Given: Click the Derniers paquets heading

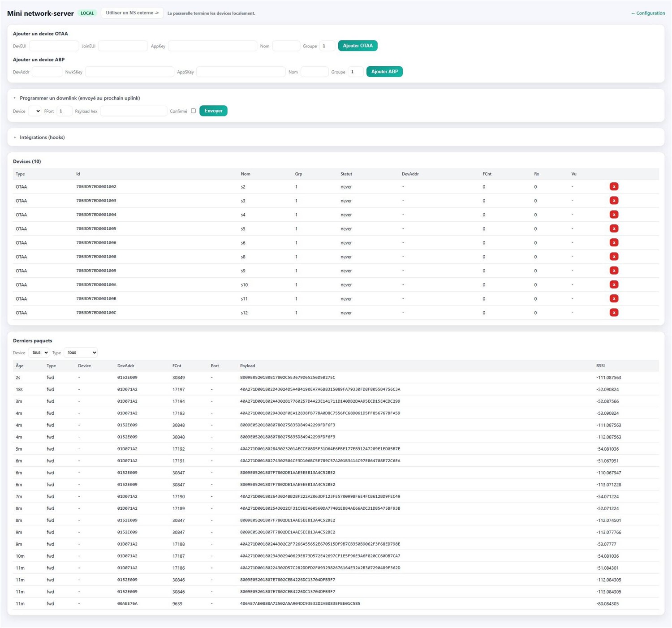Looking at the screenshot, I should tap(32, 341).
